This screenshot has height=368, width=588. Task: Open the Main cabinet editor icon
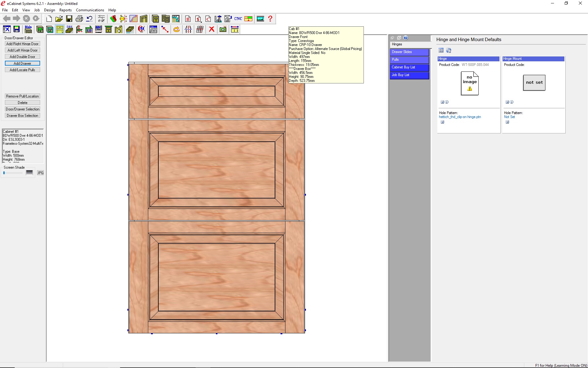click(x=28, y=29)
